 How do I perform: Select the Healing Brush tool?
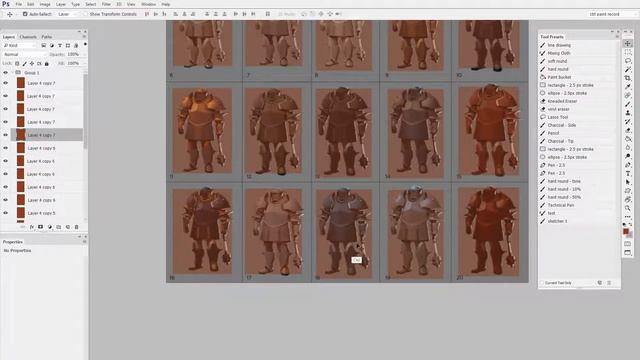point(627,96)
